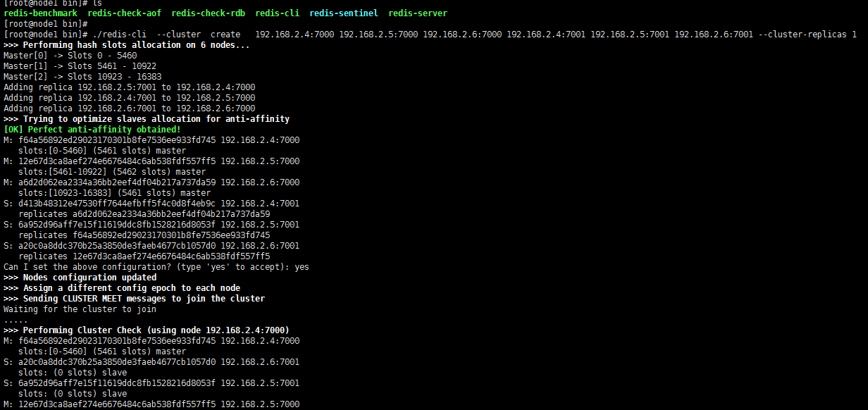Image resolution: width=868 pixels, height=410 pixels.
Task: Click the ./redis-cli command text
Action: (x=118, y=35)
